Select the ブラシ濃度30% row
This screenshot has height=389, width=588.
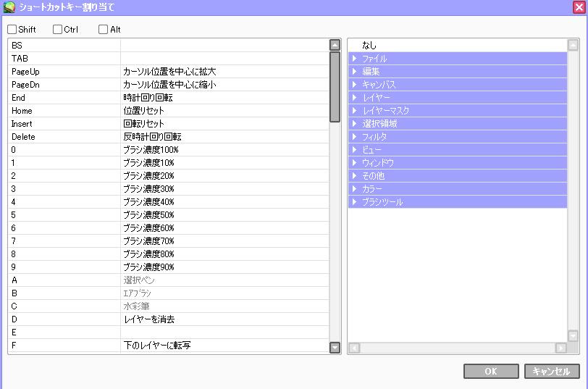click(x=169, y=188)
